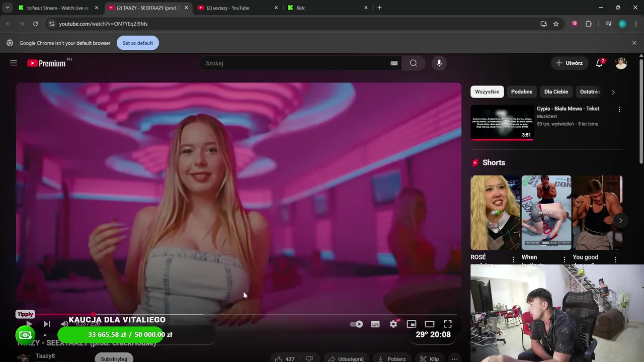Click the URL address bar
Image resolution: width=644 pixels, height=362 pixels.
296,24
